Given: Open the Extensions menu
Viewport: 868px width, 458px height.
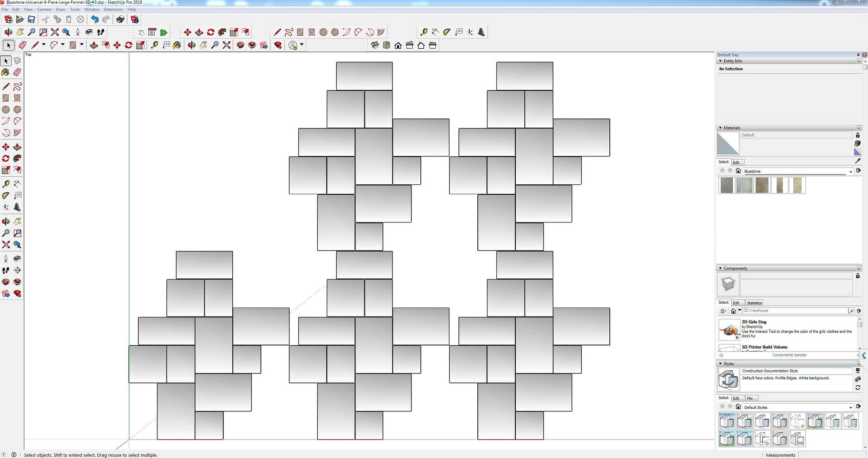Looking at the screenshot, I should tap(113, 9).
